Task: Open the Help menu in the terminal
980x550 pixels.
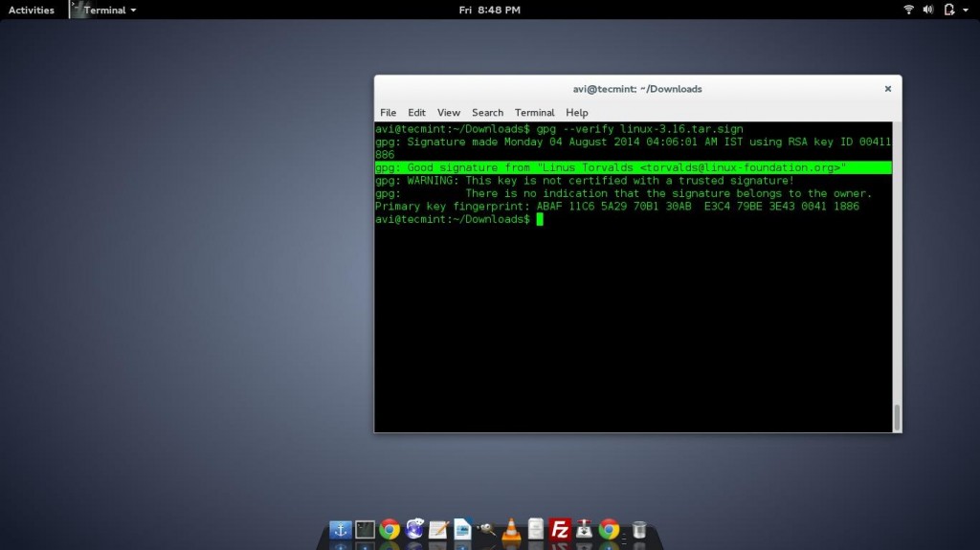Action: click(x=576, y=112)
